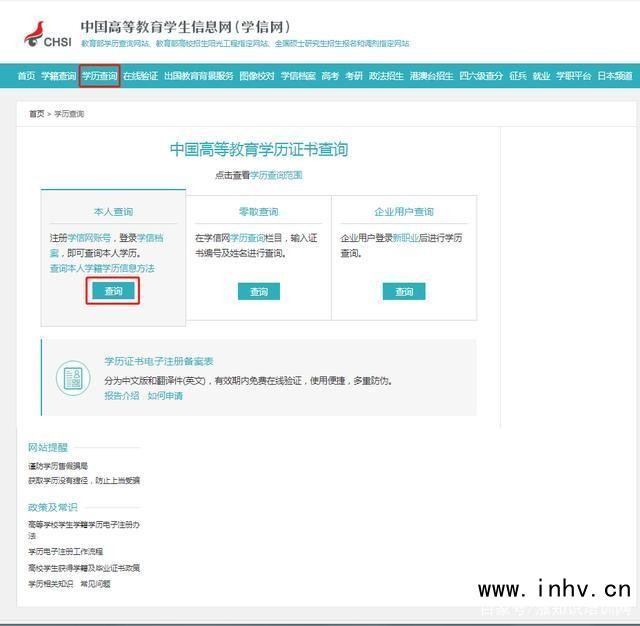Open 日本频道 navigation item
This screenshot has width=640, height=626.
click(615, 76)
